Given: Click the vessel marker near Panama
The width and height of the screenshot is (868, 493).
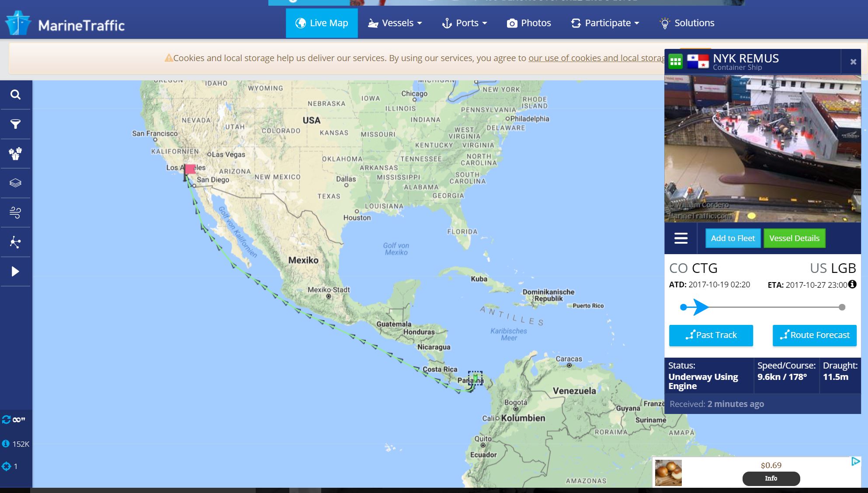Looking at the screenshot, I should (x=475, y=378).
